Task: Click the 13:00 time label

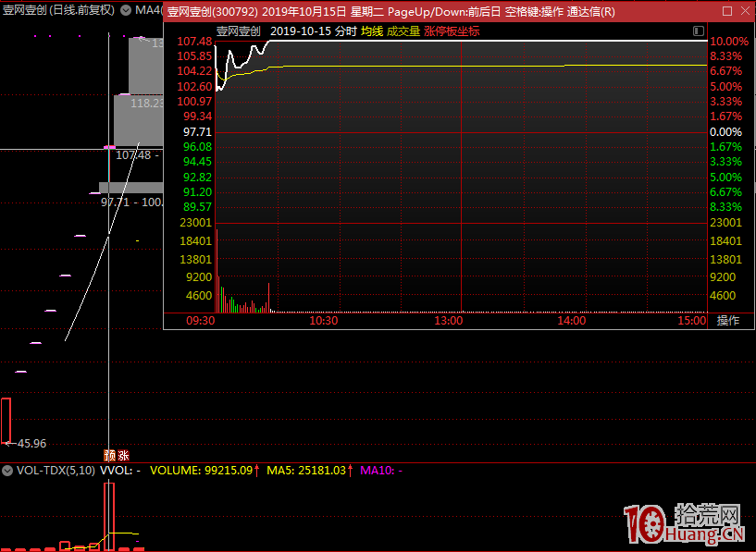Action: [449, 321]
